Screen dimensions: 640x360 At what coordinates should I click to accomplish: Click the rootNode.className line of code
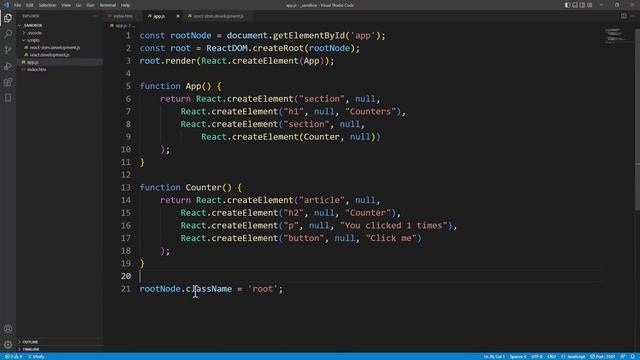[x=211, y=289]
